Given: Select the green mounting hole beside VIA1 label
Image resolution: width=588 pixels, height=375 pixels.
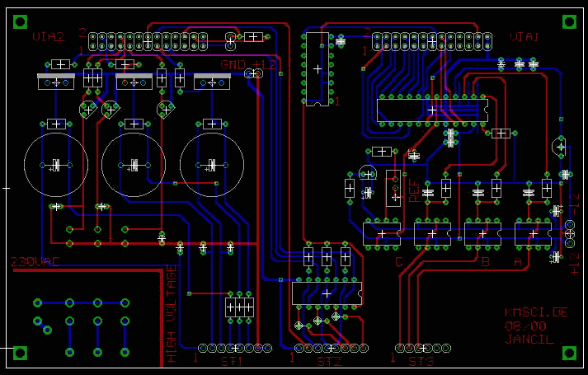Looking at the screenshot, I should tap(569, 21).
